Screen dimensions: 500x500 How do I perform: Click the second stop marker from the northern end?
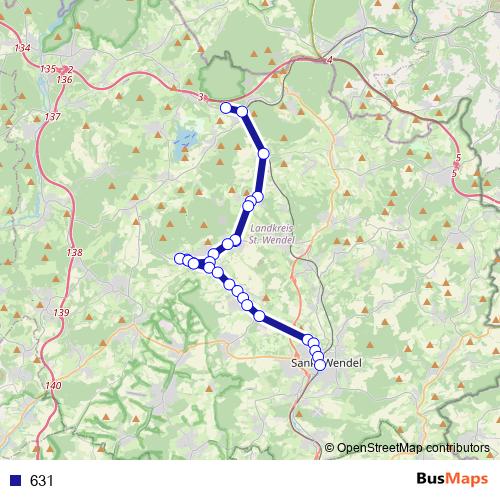pyautogui.click(x=242, y=111)
